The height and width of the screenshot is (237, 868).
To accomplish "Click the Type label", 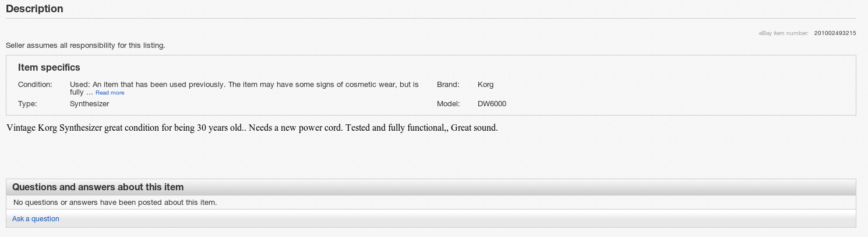I will 27,104.
